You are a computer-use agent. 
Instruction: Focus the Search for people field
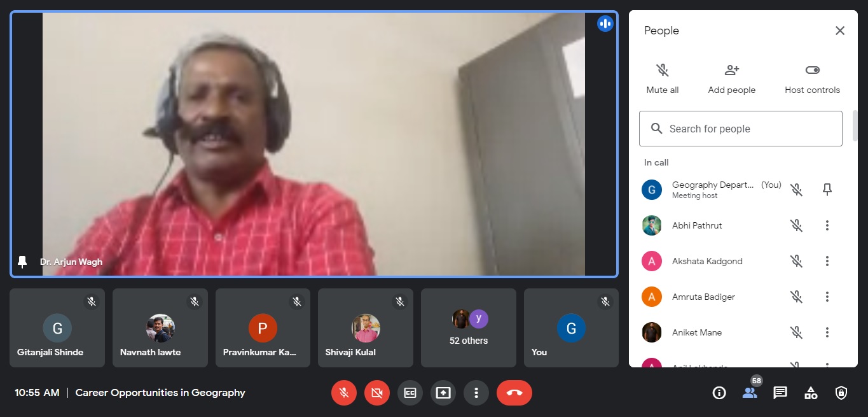click(x=741, y=129)
